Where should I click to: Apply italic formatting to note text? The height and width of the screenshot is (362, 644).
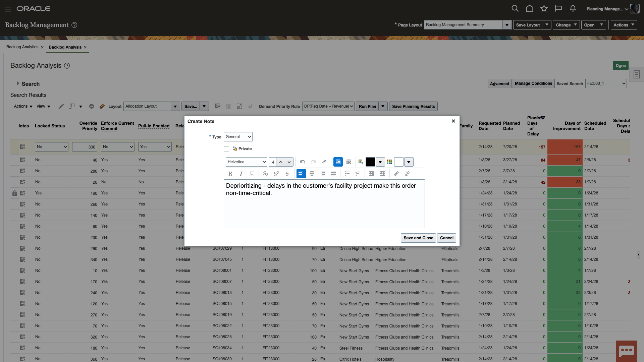[x=241, y=174]
